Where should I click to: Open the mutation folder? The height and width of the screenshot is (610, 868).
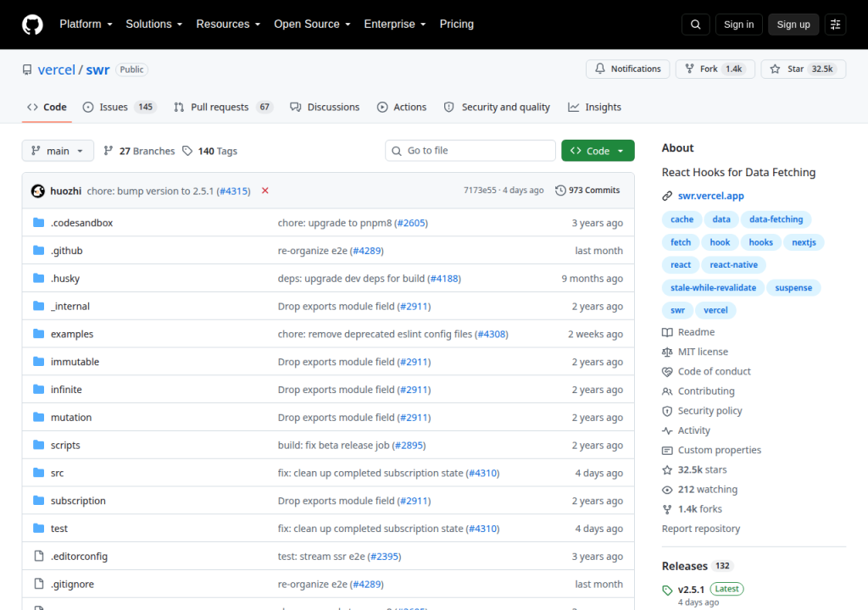pos(71,418)
